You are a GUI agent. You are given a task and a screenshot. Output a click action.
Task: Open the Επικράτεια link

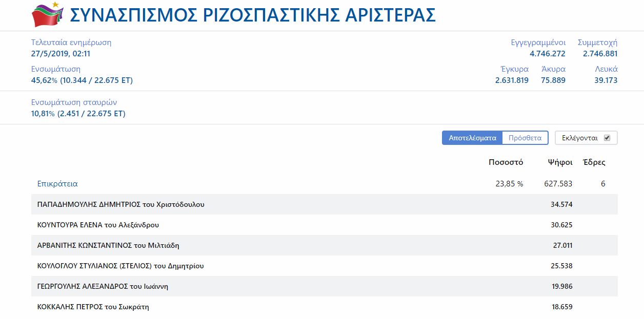click(57, 184)
